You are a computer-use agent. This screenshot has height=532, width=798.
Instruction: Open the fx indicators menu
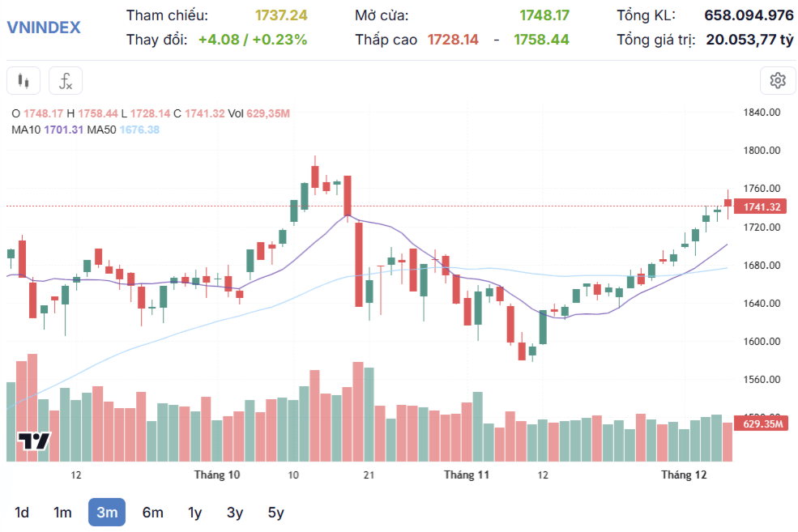pos(66,80)
